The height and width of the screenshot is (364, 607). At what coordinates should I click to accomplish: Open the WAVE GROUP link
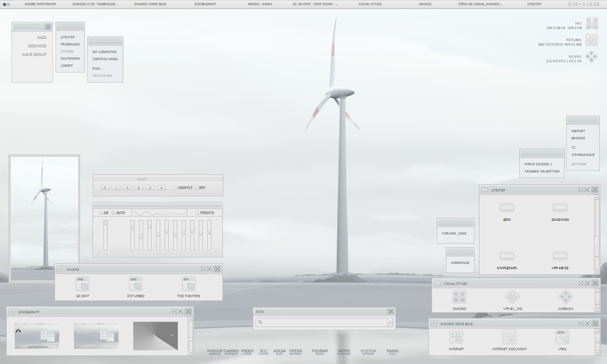pos(34,55)
